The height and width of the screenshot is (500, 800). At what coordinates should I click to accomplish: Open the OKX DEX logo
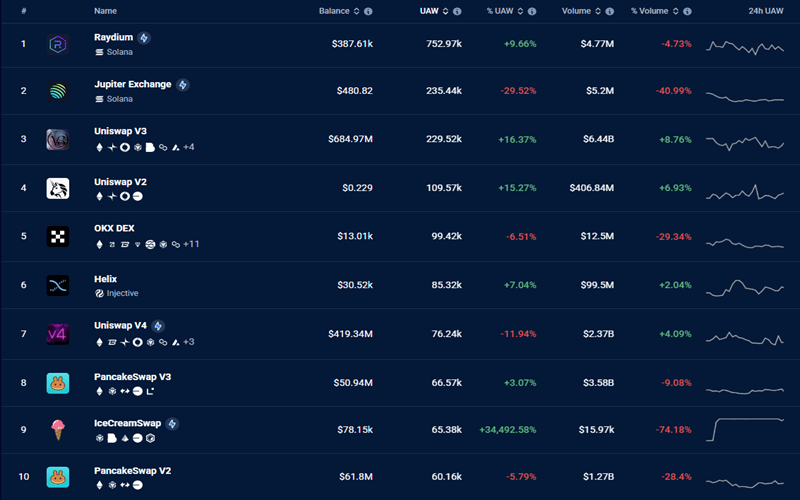[x=58, y=236]
